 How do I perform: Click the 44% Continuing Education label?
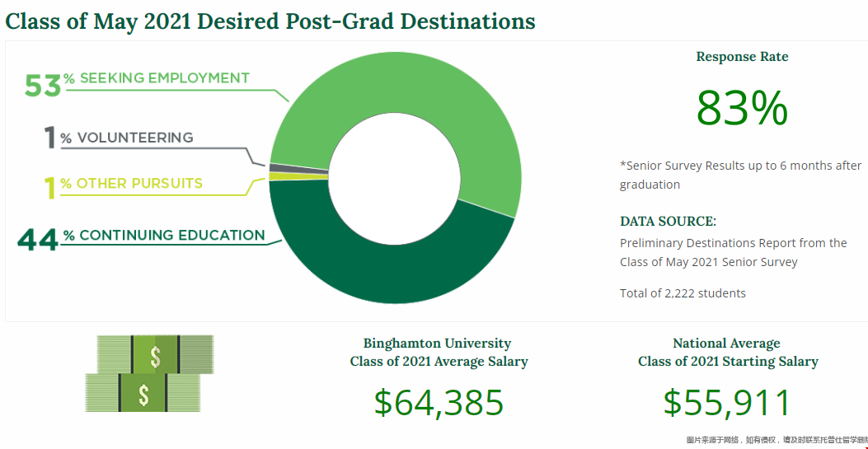click(x=142, y=237)
